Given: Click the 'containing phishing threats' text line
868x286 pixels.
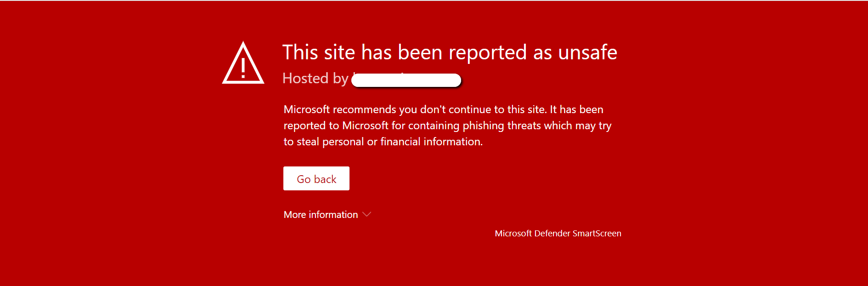Looking at the screenshot, I should 447,126.
